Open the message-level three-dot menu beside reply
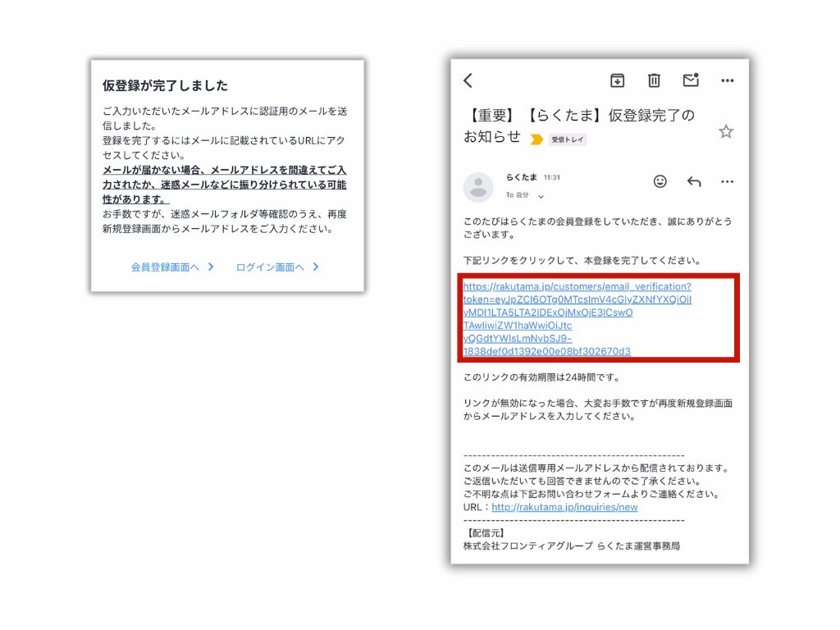Viewport: 840px width, 630px height. [x=727, y=182]
